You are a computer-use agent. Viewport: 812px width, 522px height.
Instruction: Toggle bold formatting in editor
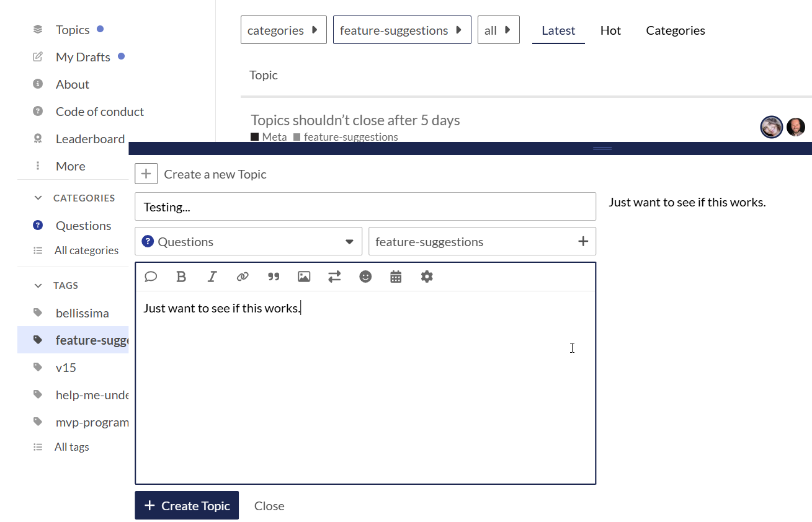[x=181, y=276]
